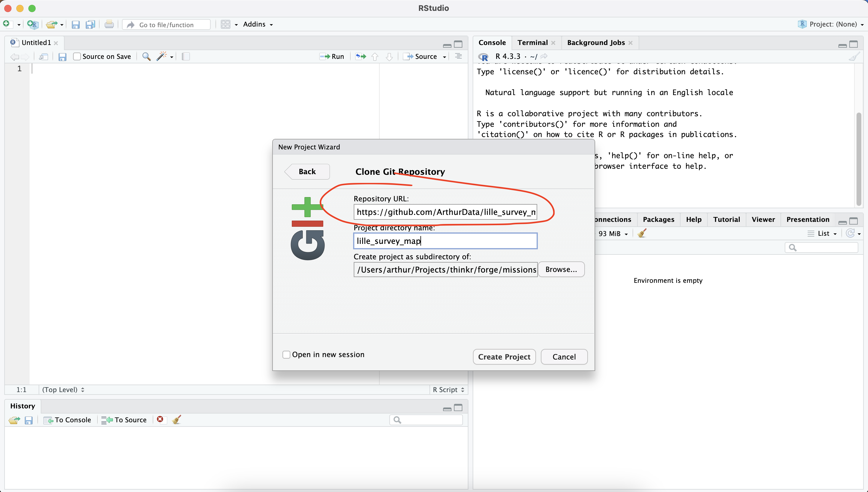Screen dimensions: 868x492
Task: Click the Create Project button
Action: (x=504, y=357)
